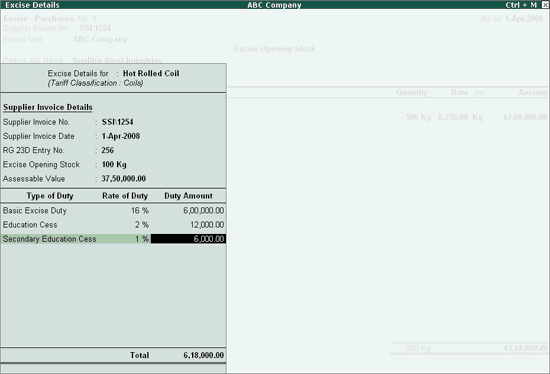
Task: Click the Ctrl + M shortcut label
Action: (521, 5)
